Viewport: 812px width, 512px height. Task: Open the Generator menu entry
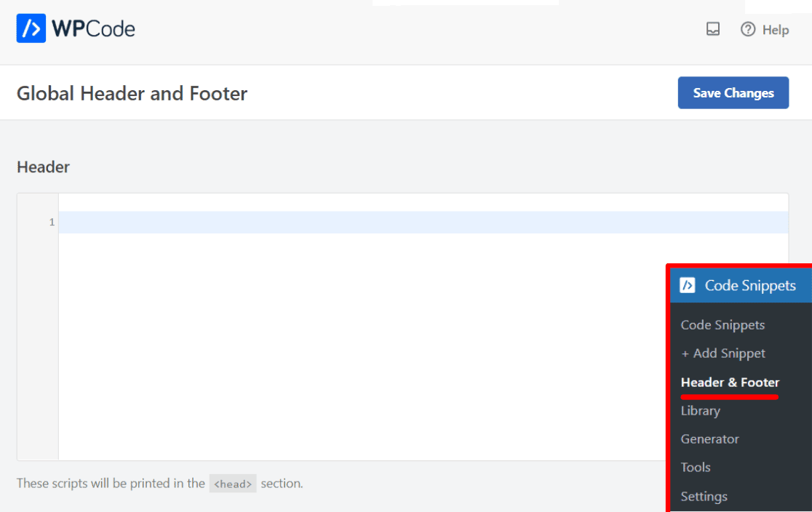coord(709,439)
